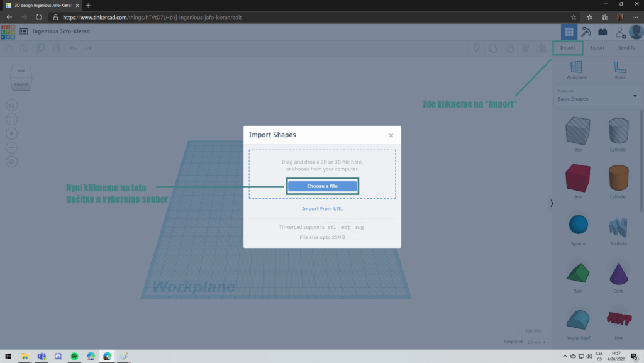Open the Blocks mode pickaxe icon

tap(586, 31)
